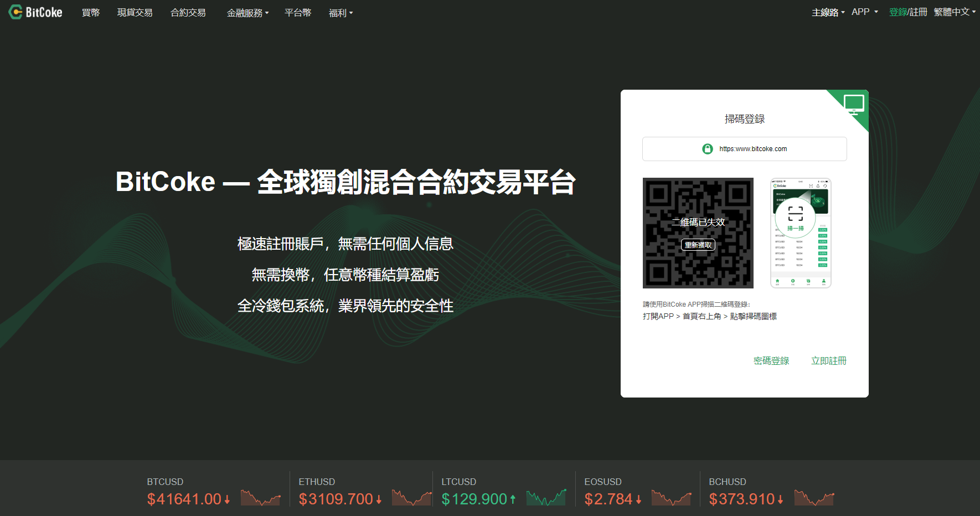
Task: Click the 掃碼登錄 panel title
Action: [x=745, y=119]
